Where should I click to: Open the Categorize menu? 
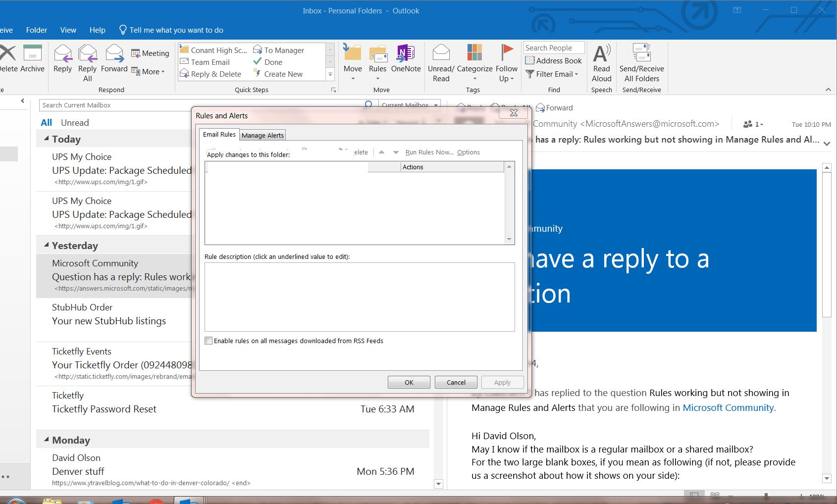click(474, 63)
